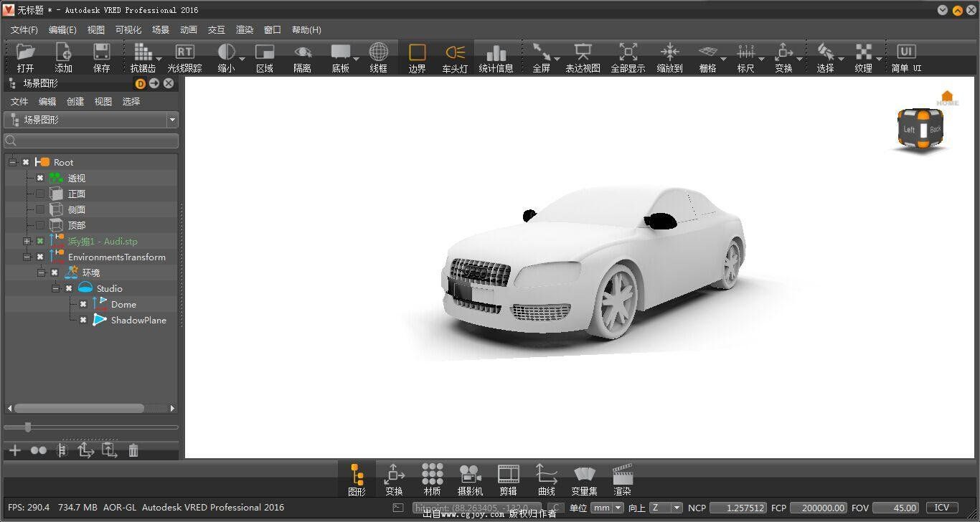Open the 可视化 menu
The image size is (980, 522).
pos(128,30)
